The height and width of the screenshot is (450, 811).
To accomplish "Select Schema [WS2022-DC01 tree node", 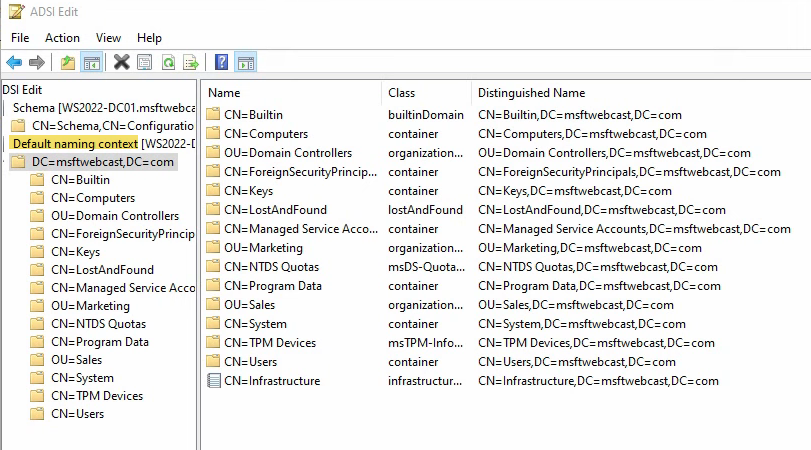I will tap(103, 108).
